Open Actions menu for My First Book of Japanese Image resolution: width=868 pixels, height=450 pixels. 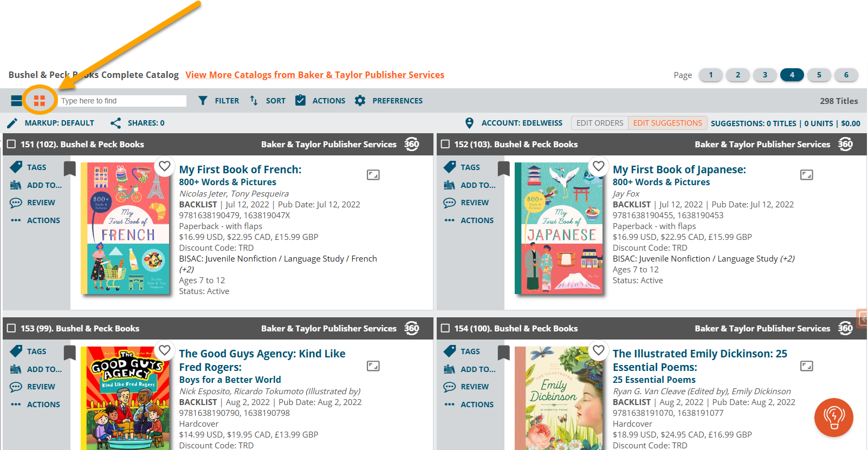click(x=469, y=220)
